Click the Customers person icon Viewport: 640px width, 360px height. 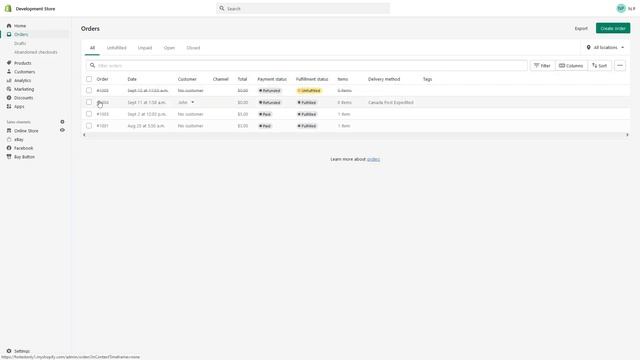(x=9, y=71)
